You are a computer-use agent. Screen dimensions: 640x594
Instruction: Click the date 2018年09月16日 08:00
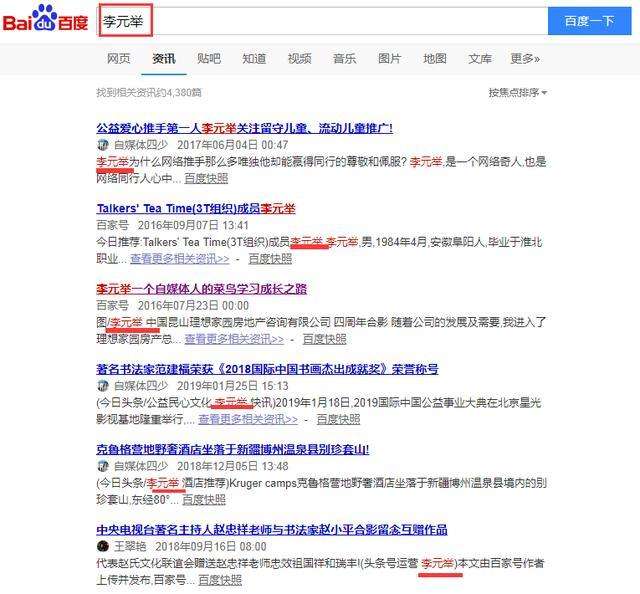(211, 546)
